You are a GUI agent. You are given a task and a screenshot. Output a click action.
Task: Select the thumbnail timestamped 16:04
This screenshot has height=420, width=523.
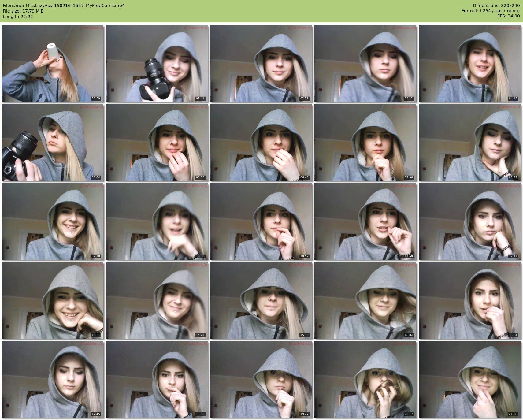[365, 300]
